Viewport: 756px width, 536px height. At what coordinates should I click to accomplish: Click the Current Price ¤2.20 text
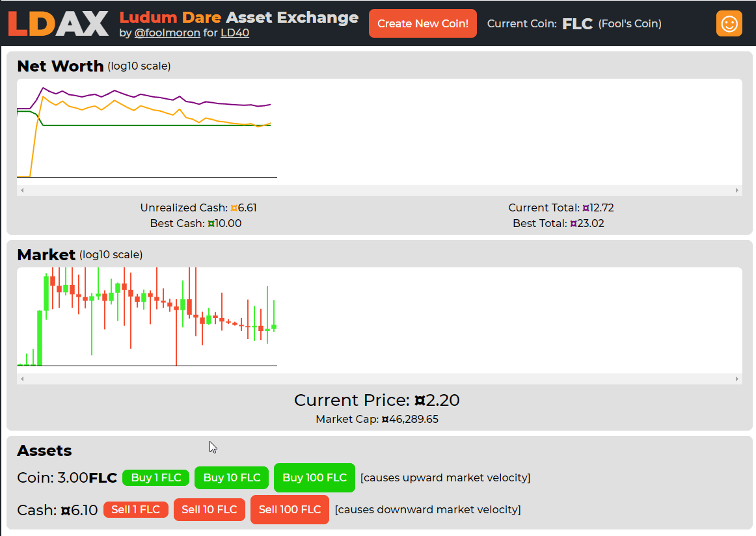(x=377, y=400)
